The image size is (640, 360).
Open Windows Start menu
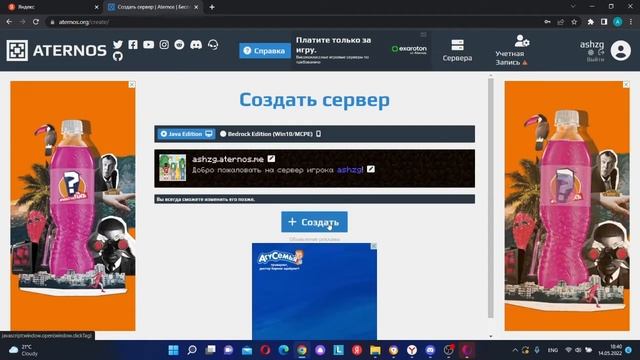(173, 350)
